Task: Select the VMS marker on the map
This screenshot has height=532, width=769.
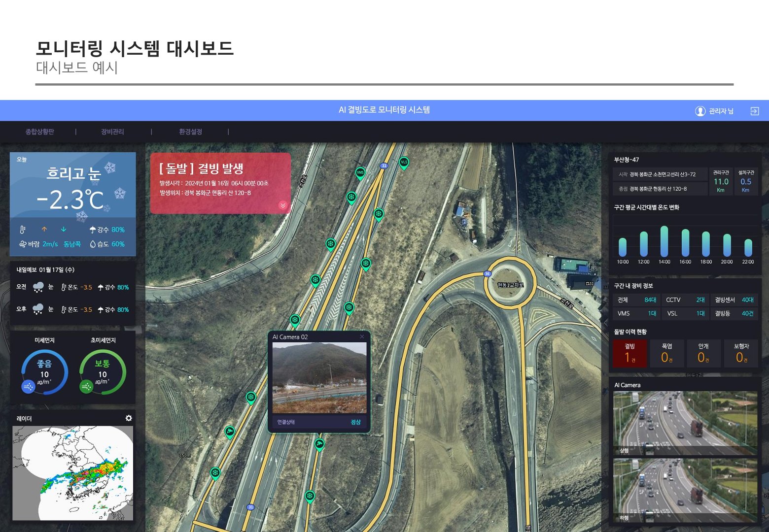Action: click(x=360, y=173)
